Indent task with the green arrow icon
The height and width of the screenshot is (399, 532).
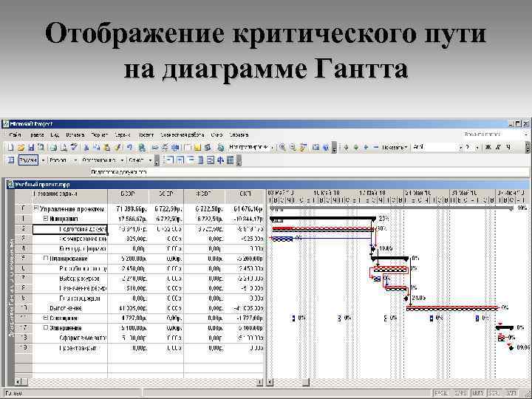coord(356,147)
